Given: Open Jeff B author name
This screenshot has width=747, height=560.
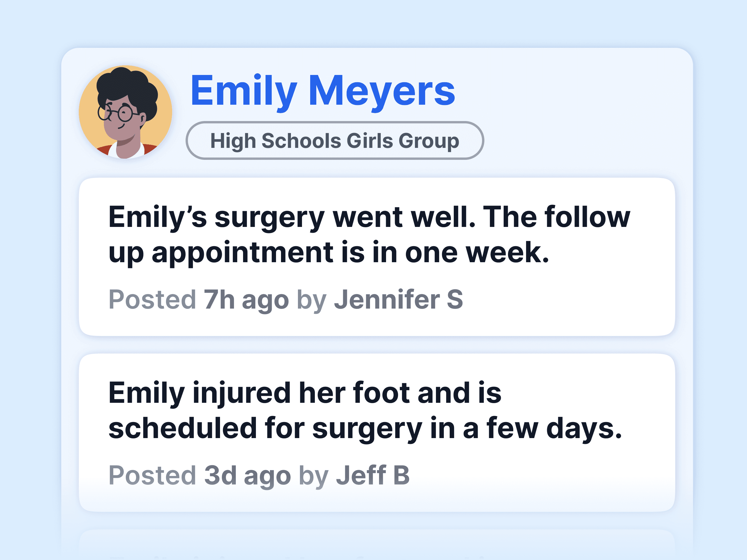Looking at the screenshot, I should pyautogui.click(x=373, y=475).
